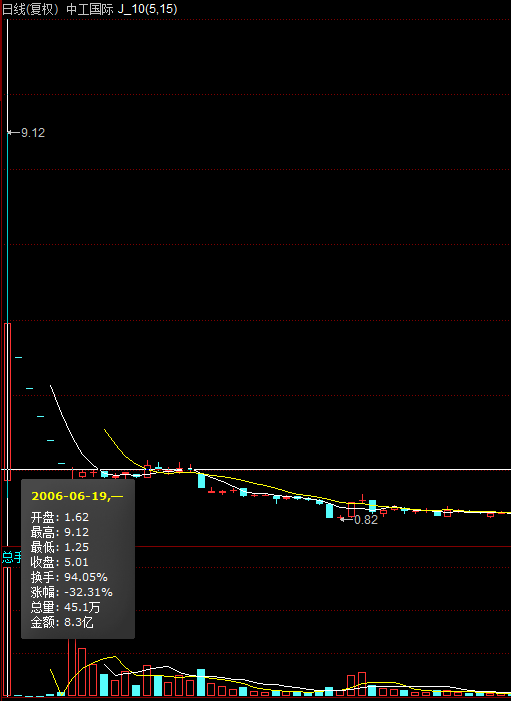
Task: Select the 换手: 94.05% tooltip line
Action: coord(69,577)
